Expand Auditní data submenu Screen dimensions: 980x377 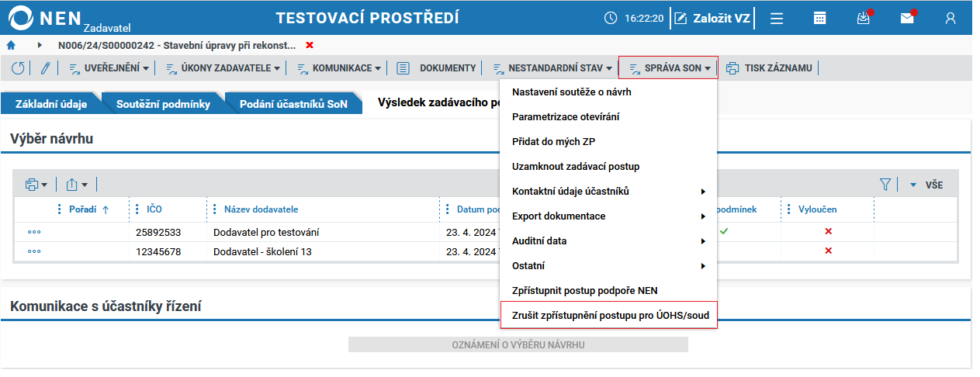click(608, 241)
